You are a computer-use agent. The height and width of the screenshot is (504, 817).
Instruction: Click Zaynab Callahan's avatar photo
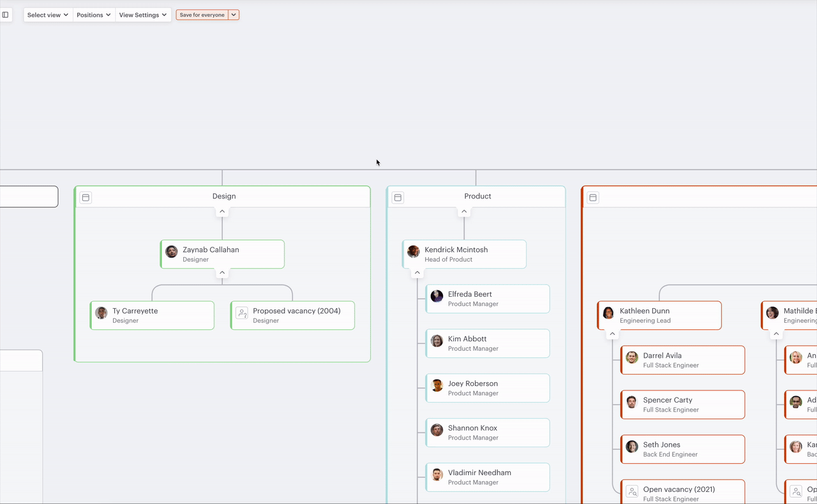tap(171, 251)
